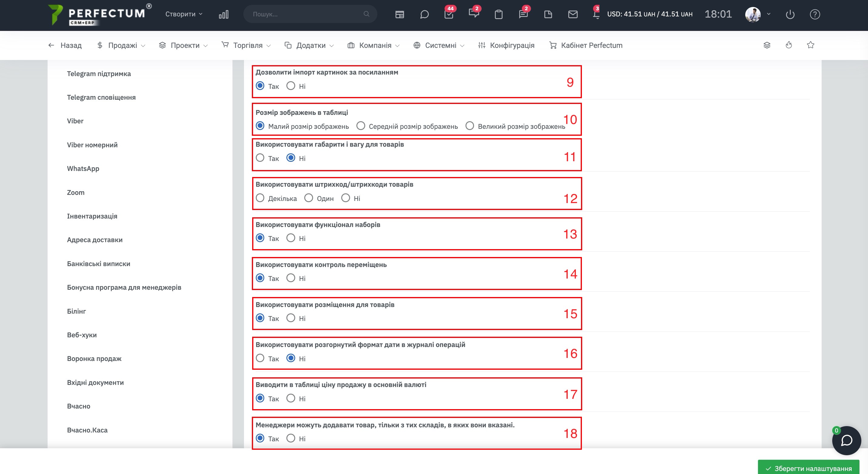
Task: Expand the Створити dropdown
Action: tap(184, 14)
